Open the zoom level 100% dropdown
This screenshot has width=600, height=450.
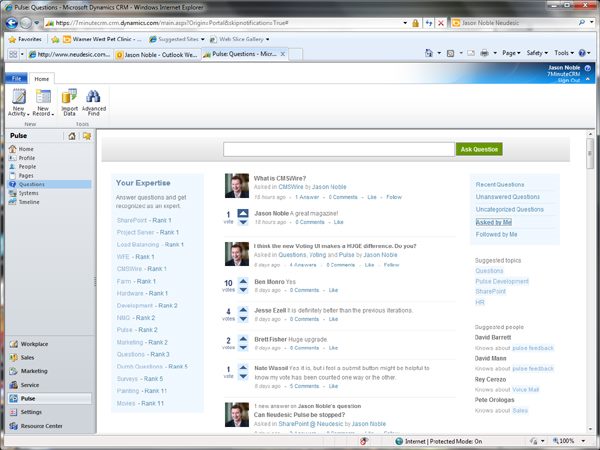point(583,441)
